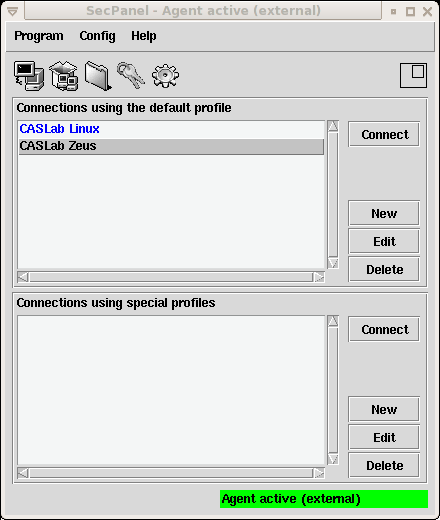The image size is (440, 520).
Task: Open the profiles folder icon
Action: point(98,76)
